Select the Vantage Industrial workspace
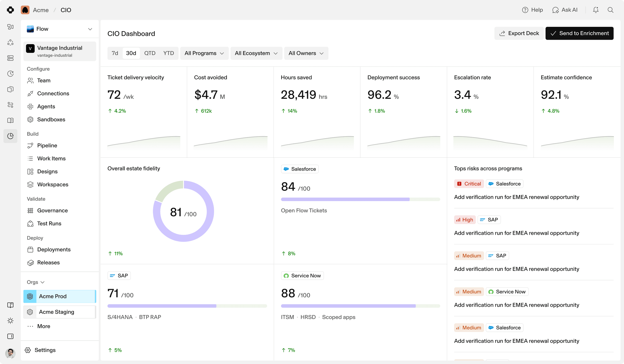 tap(60, 51)
